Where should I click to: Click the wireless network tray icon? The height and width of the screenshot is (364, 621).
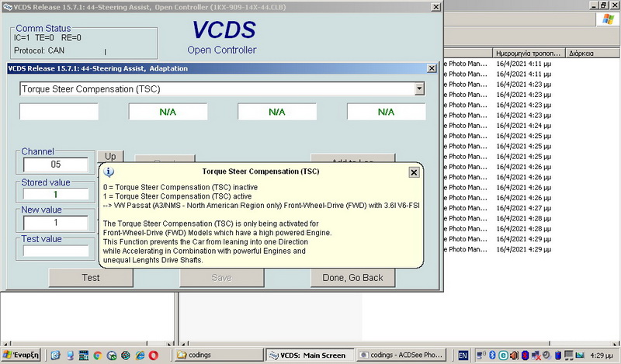pos(481,355)
